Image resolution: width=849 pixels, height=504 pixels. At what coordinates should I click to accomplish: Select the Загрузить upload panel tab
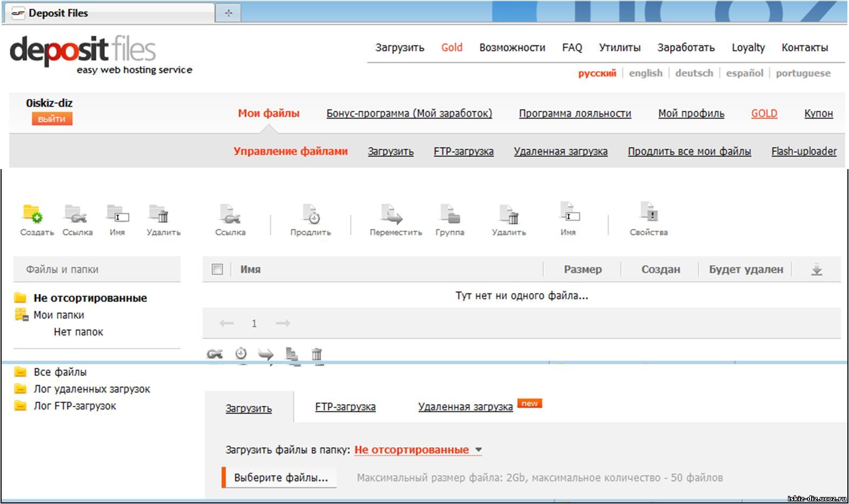pos(249,408)
